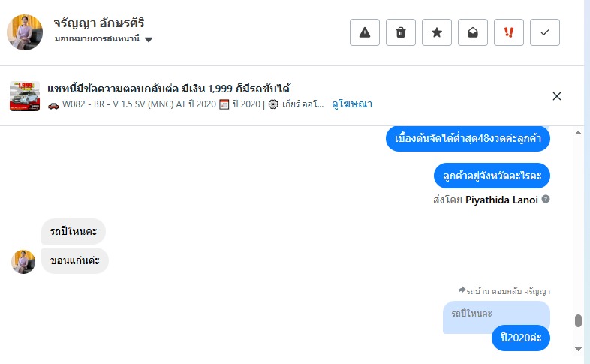Mark conversation as spam with warning icon

click(365, 32)
